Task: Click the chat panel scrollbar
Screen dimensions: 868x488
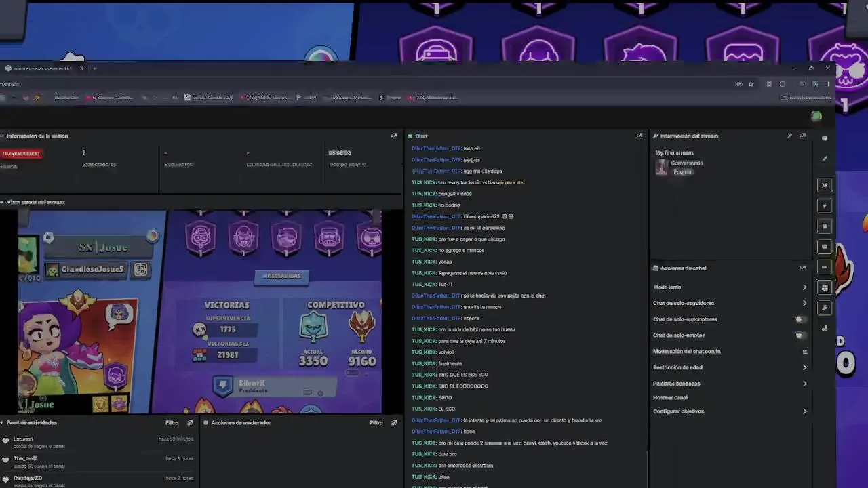Action: click(x=647, y=469)
